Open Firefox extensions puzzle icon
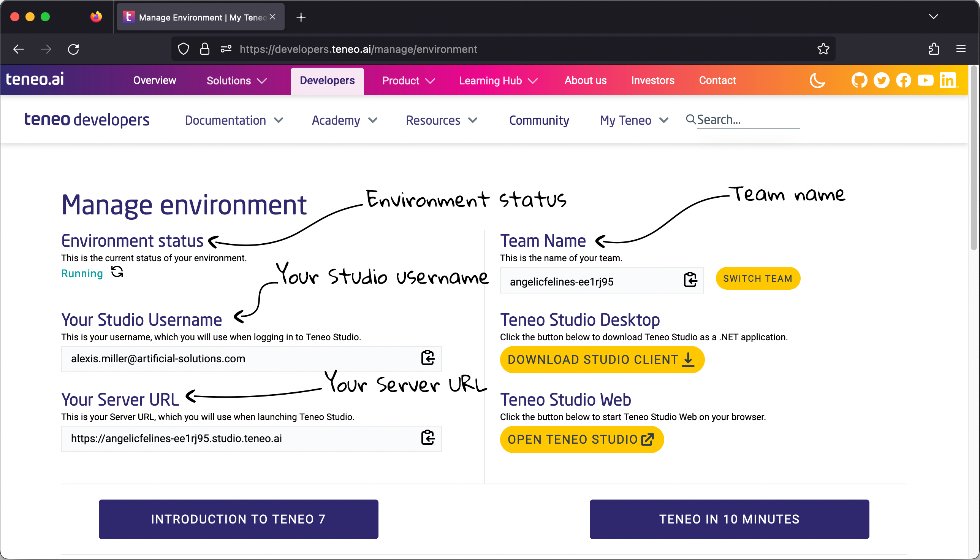980x560 pixels. (934, 49)
